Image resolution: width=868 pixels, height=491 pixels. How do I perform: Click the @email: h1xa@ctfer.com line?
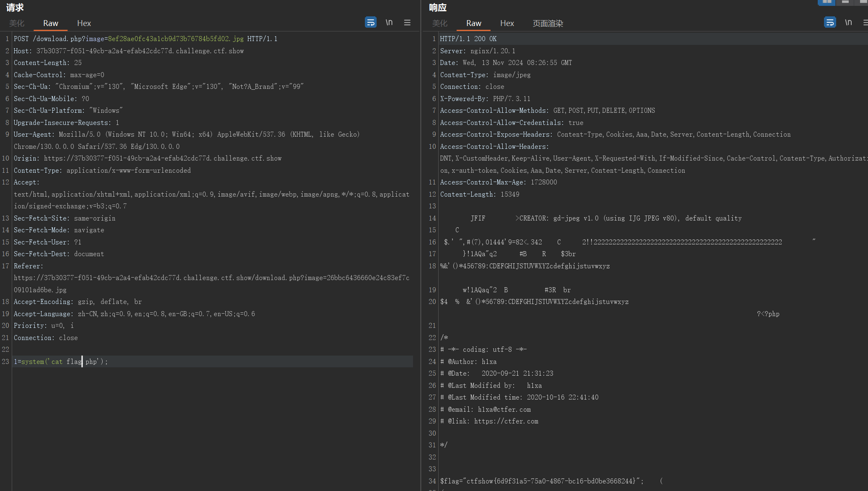tap(485, 410)
